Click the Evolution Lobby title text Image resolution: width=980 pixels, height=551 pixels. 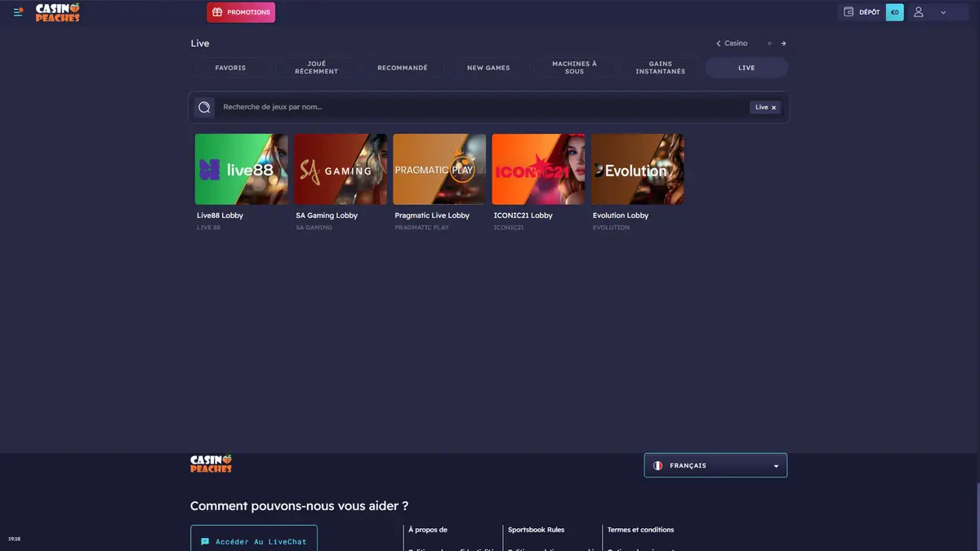point(621,216)
